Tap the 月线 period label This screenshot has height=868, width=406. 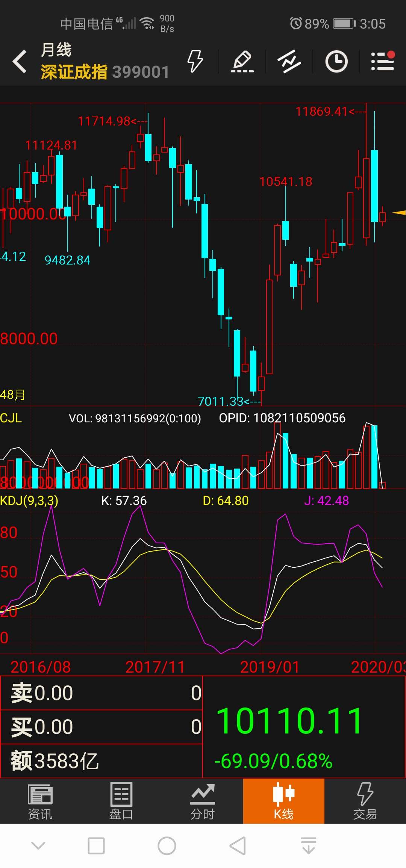tap(56, 50)
